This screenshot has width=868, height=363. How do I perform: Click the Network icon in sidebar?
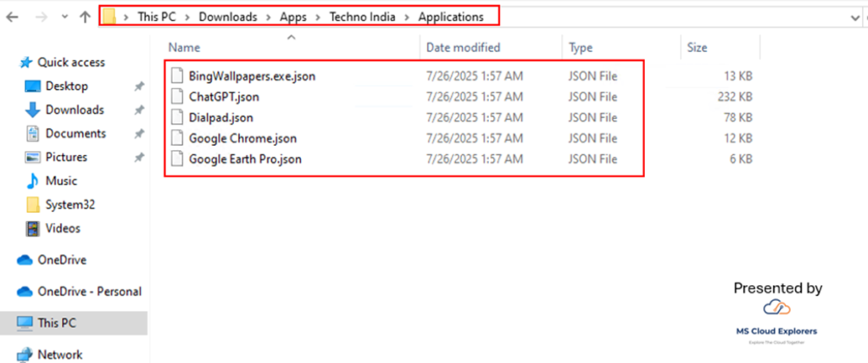pos(25,355)
